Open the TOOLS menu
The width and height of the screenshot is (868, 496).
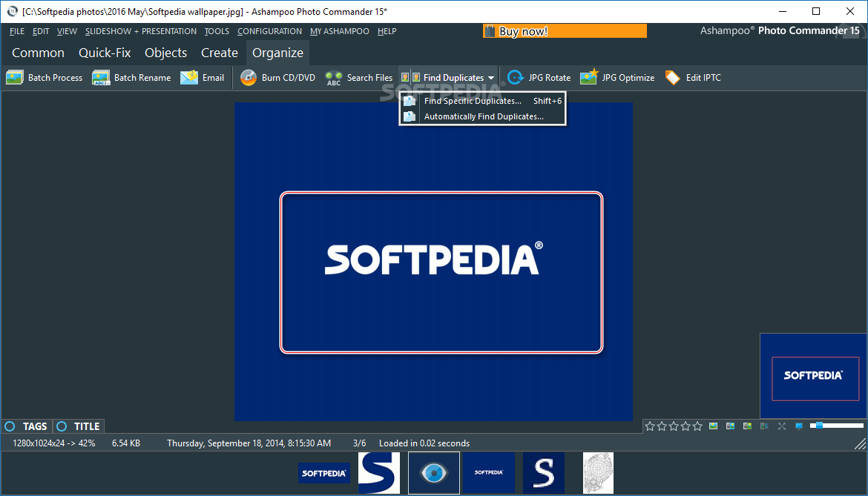click(217, 31)
